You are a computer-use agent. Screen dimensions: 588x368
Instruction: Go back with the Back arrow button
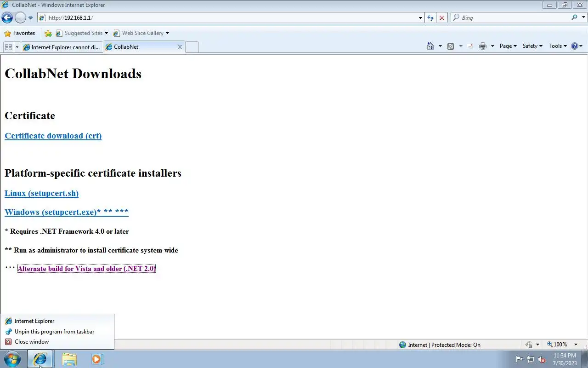tap(7, 17)
